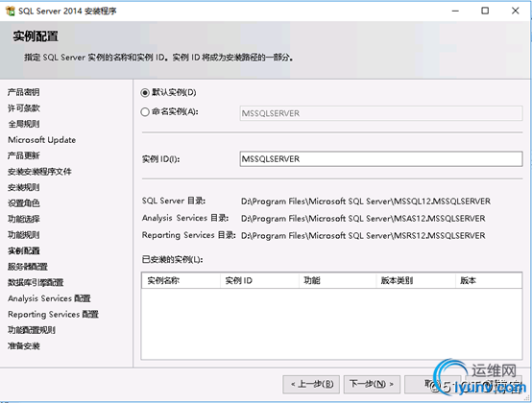
Task: Open the Reporting Services 配置 step
Action: [x=53, y=314]
